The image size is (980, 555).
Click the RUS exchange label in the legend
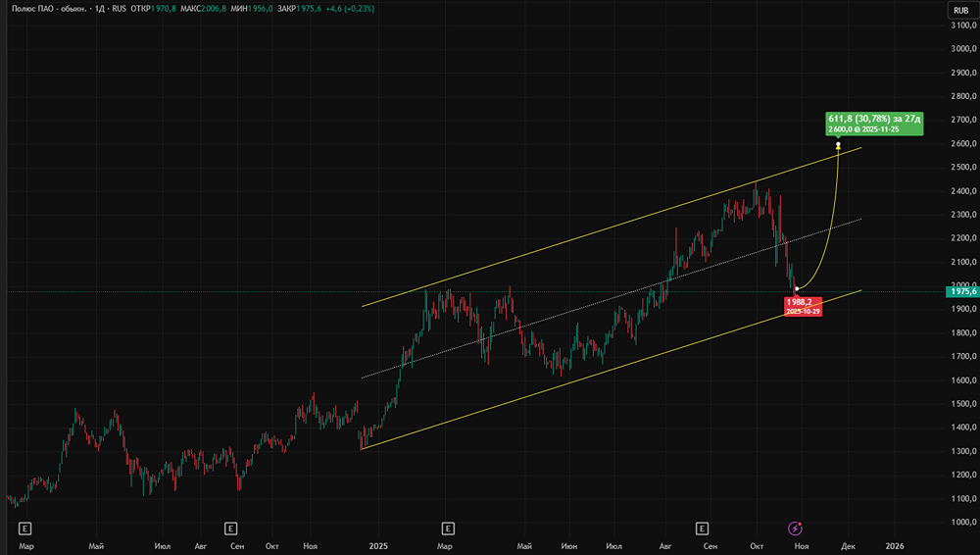119,9
